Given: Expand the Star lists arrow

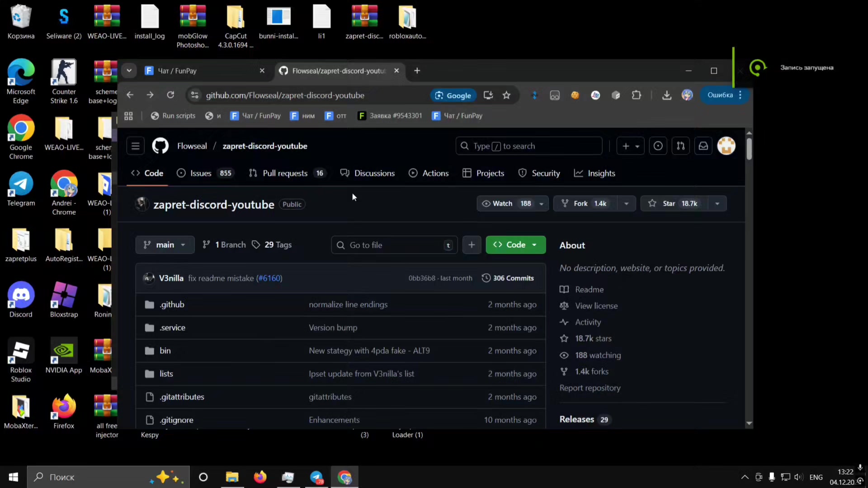Looking at the screenshot, I should pos(717,204).
